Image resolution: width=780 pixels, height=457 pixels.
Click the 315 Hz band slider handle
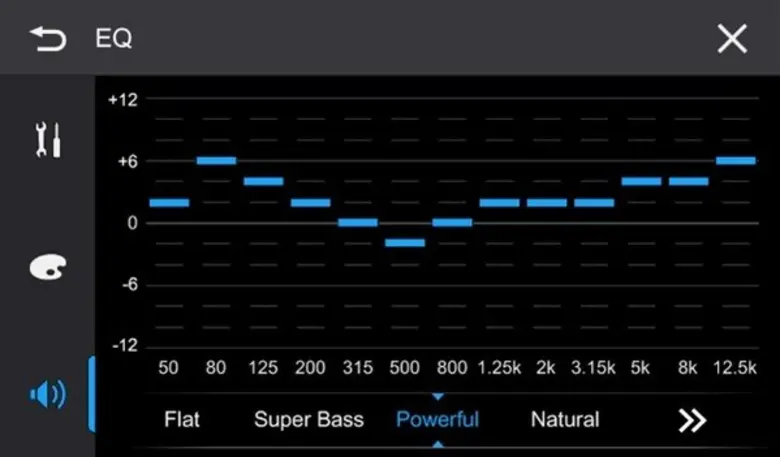tap(357, 222)
